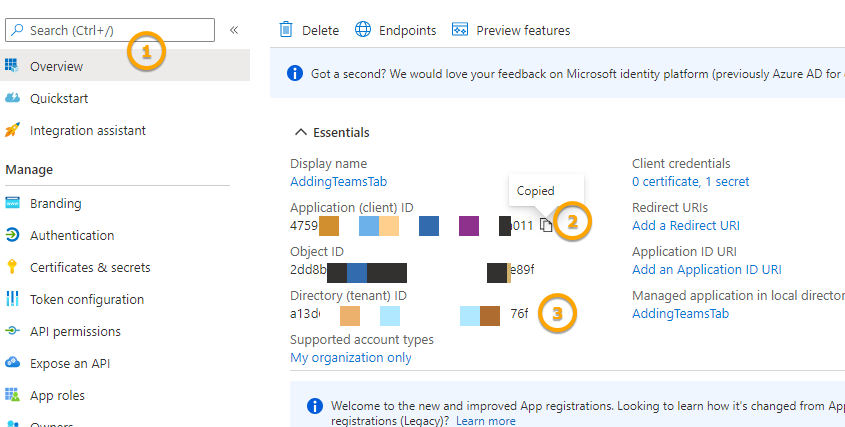Open Certificates & secrets key item
845x427 pixels.
tap(90, 267)
